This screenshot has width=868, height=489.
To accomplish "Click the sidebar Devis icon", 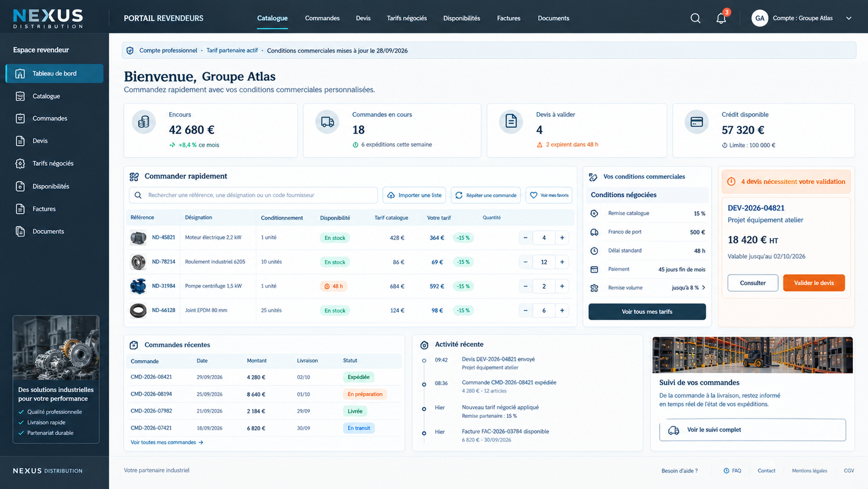I will point(20,141).
